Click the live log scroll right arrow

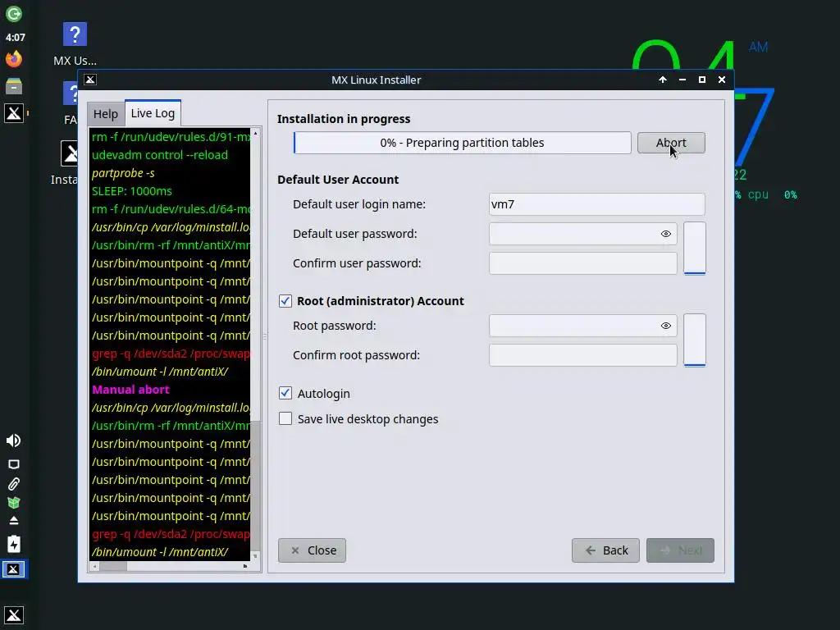click(245, 566)
